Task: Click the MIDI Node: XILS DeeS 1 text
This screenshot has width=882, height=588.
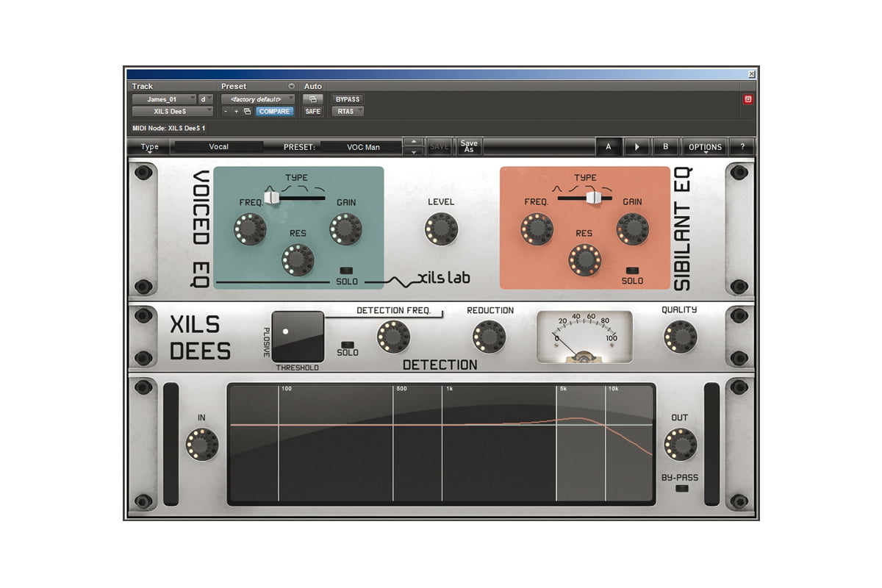Action: pyautogui.click(x=169, y=128)
